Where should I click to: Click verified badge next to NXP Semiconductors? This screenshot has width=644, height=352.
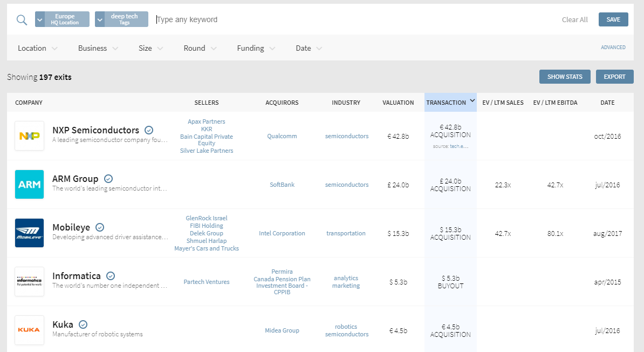149,130
